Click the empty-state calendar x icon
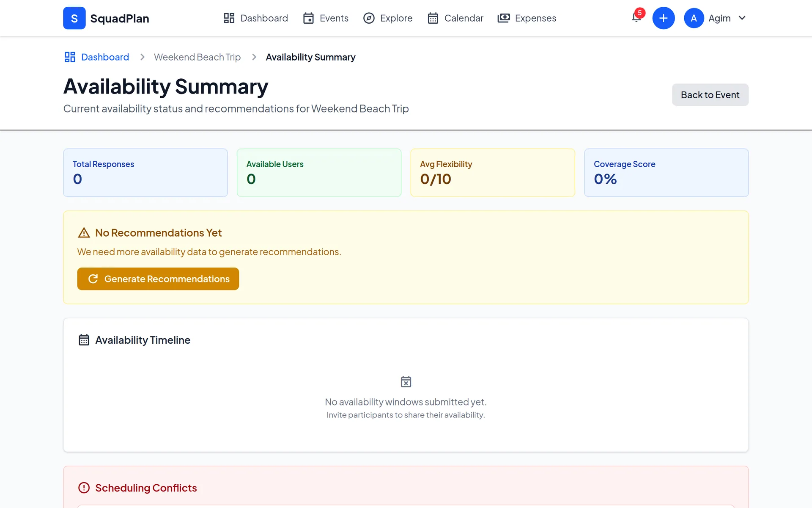 point(406,382)
